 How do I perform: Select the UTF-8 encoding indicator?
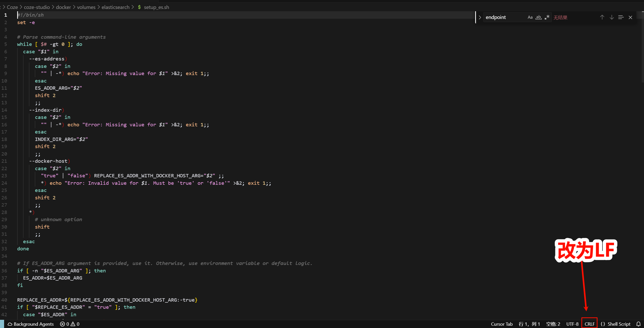(x=572, y=324)
